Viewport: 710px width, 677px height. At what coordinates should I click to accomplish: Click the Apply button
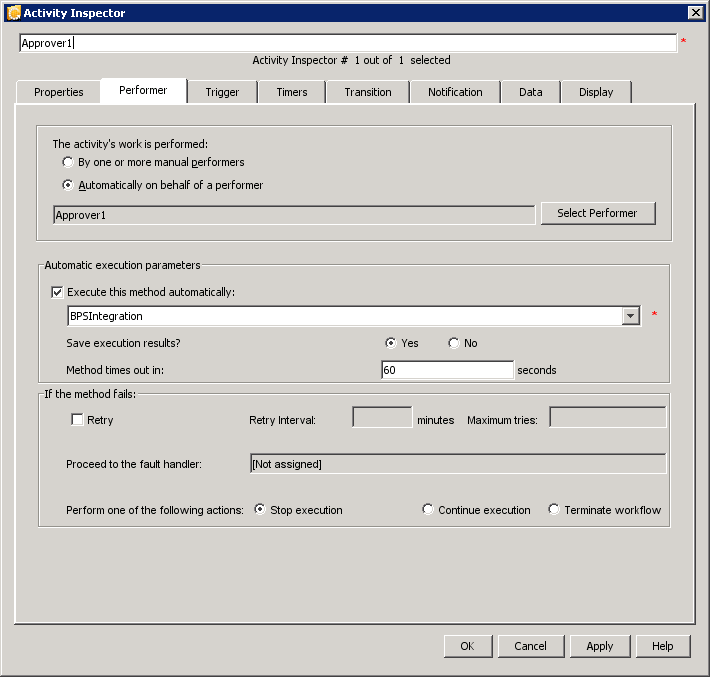(x=600, y=646)
